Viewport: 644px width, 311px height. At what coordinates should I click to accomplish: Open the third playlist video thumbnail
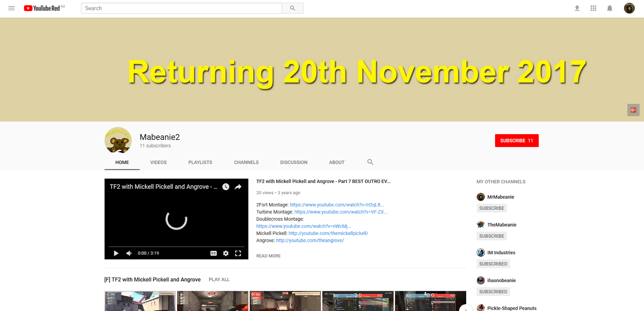285,301
